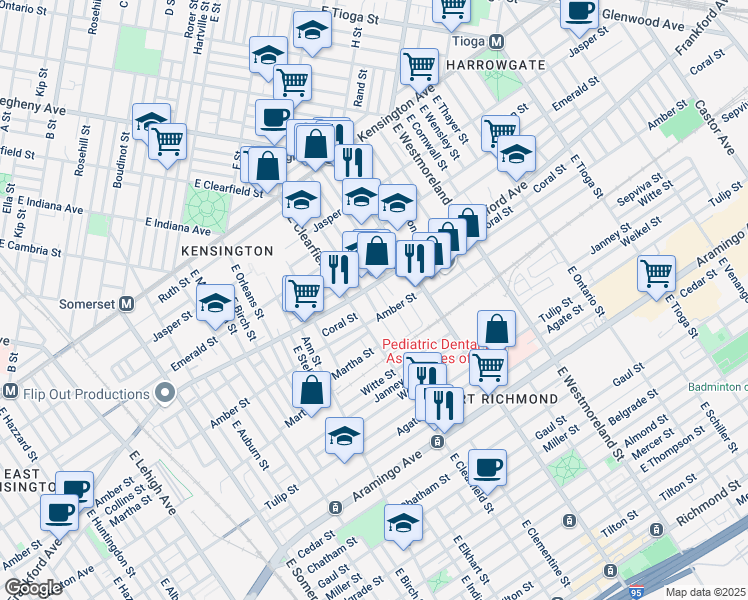This screenshot has height=600, width=748.
Task: Click the grocery cart marker below the Tioga St school
Action: click(x=292, y=83)
